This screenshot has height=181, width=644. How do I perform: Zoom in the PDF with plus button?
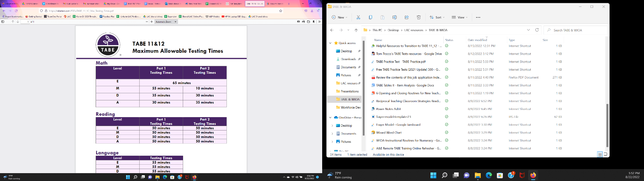pos(152,22)
